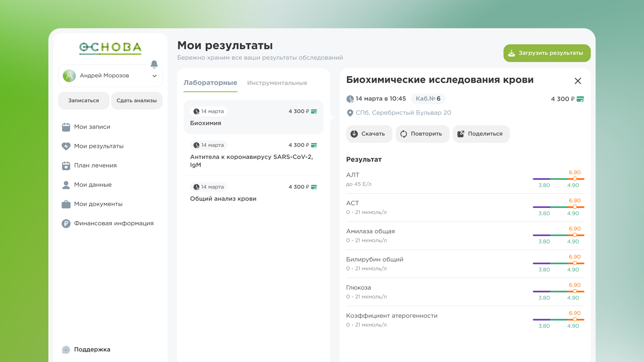644x362 pixels.
Task: Click the card icon on Биохимия row
Action: coord(314,111)
